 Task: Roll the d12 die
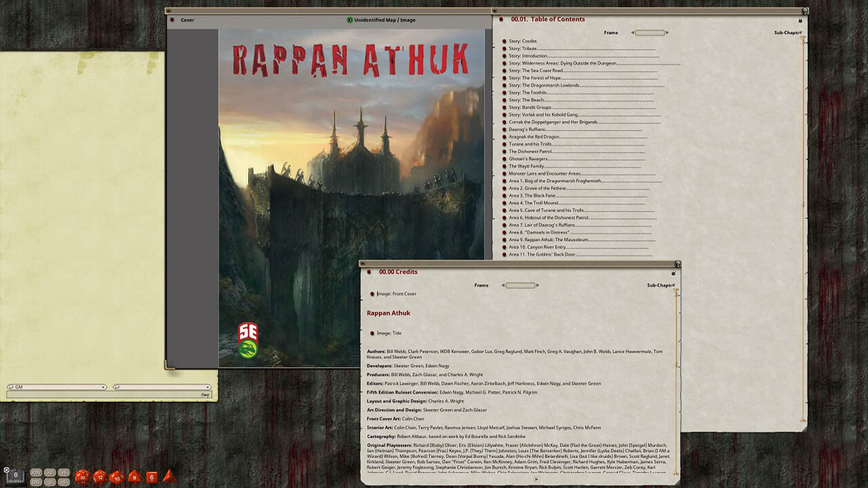tap(99, 476)
